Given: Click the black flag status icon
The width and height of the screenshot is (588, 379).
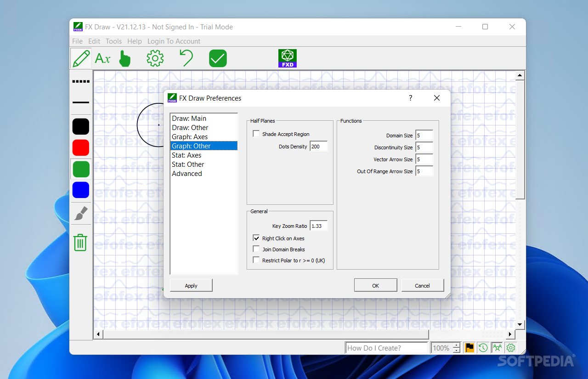Looking at the screenshot, I should coord(469,348).
